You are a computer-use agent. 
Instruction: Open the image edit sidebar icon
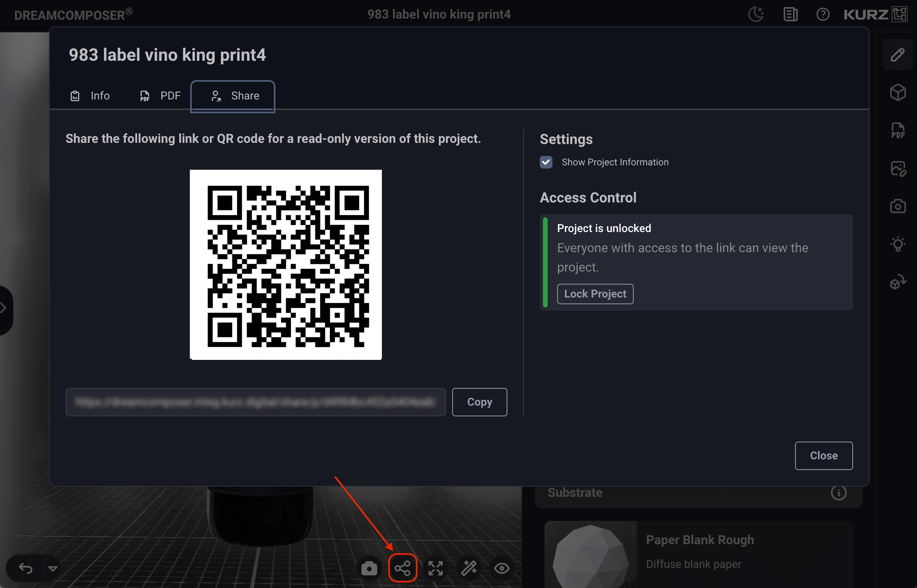pyautogui.click(x=898, y=169)
